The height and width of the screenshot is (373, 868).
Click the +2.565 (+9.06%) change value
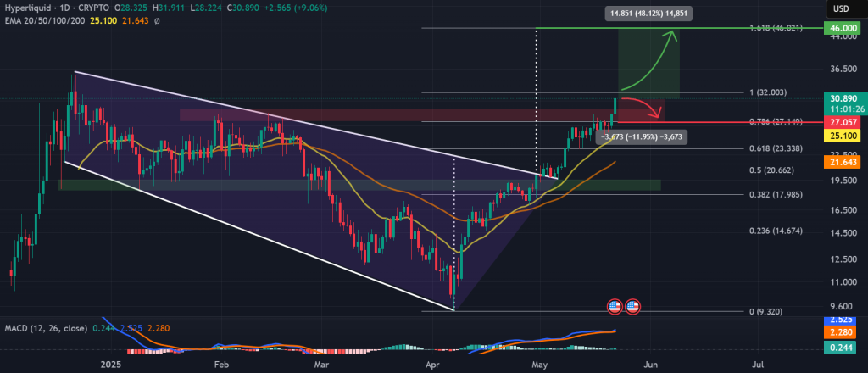point(296,8)
